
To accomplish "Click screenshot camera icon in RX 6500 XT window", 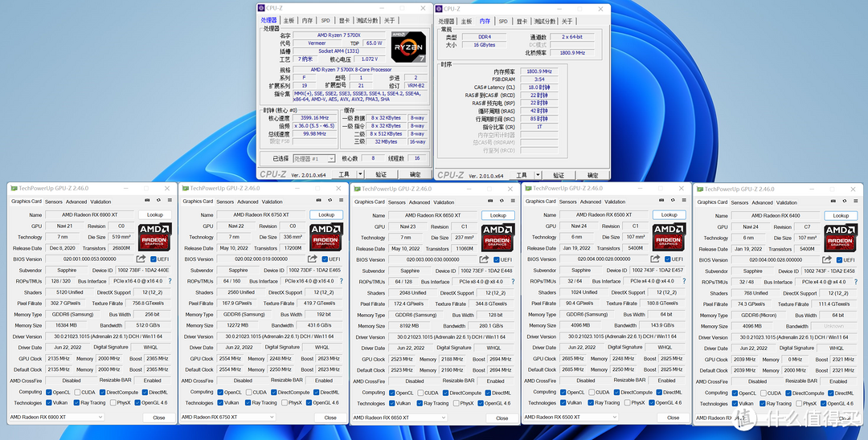I will (661, 200).
